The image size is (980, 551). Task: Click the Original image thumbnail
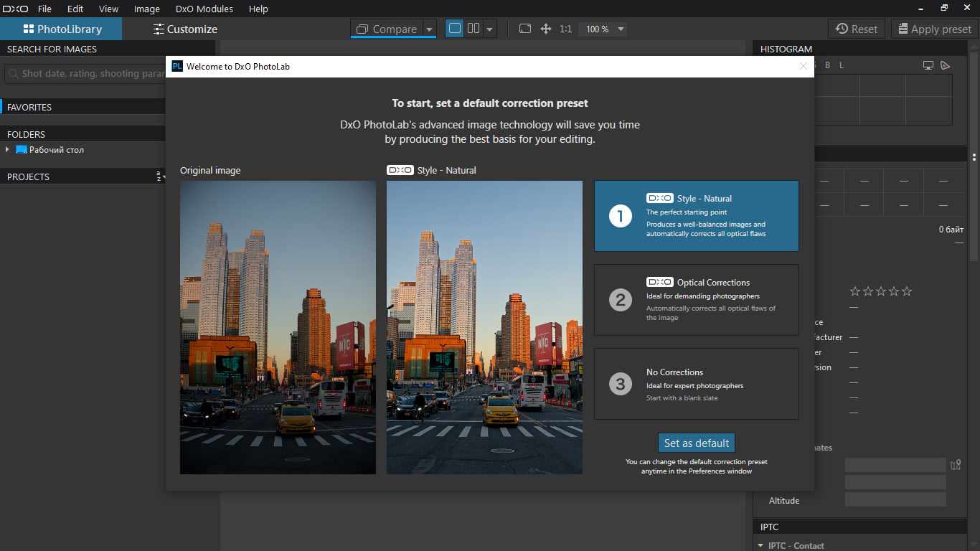click(278, 327)
